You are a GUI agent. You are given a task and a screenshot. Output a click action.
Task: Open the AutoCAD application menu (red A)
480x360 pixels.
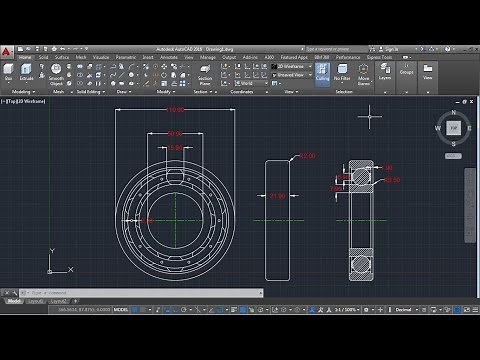[x=6, y=52]
